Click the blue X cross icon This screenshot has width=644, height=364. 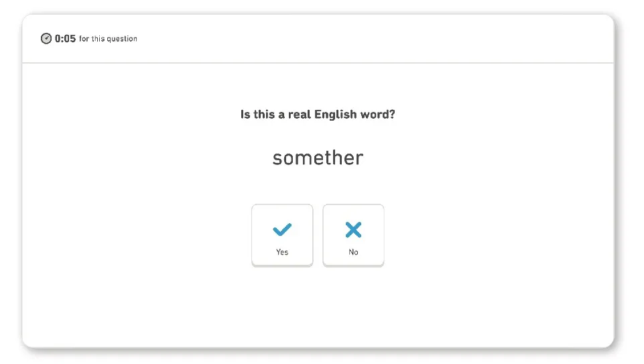353,230
